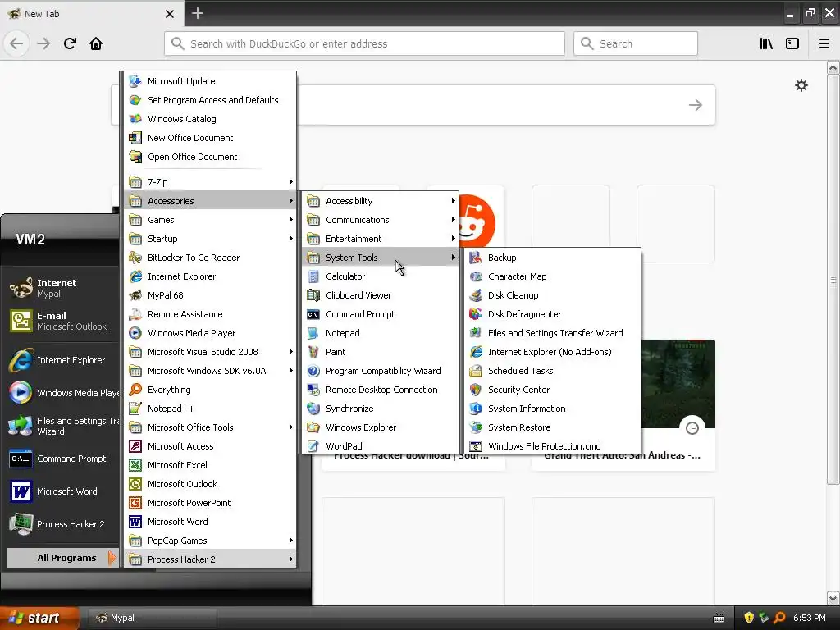The width and height of the screenshot is (840, 630).
Task: Select the Mypal taskbar button
Action: point(152,618)
